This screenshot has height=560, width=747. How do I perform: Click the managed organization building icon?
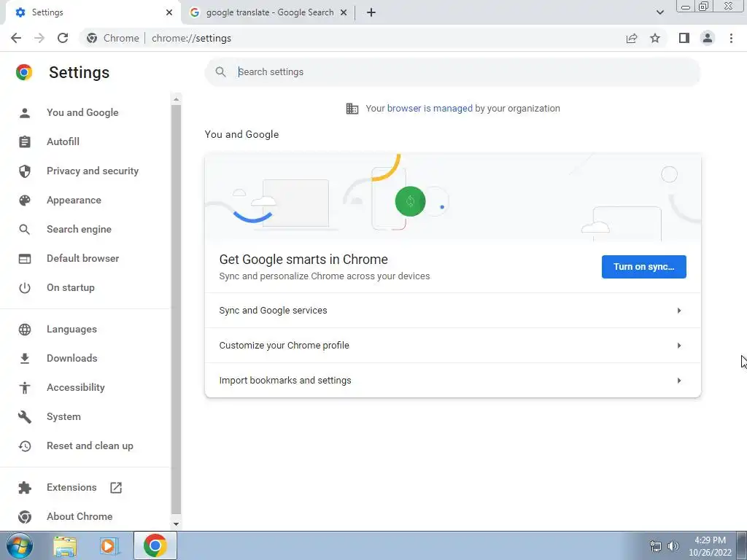pos(352,109)
